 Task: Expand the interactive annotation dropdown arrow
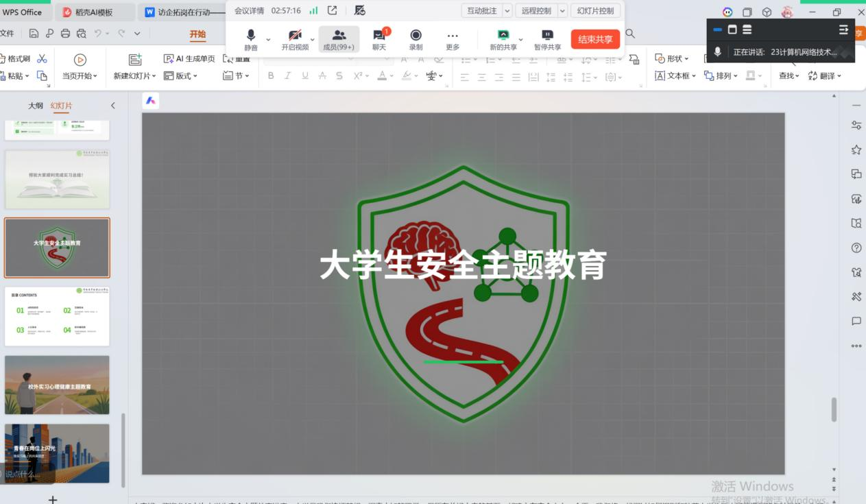coord(507,11)
